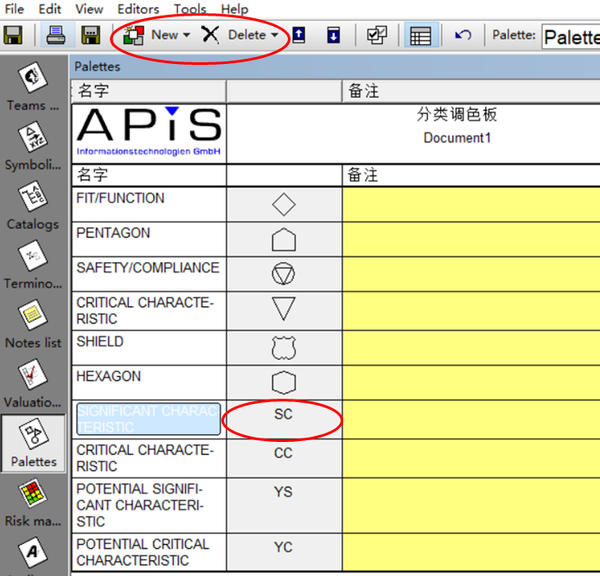Screen dimensions: 600x576
Task: Open the Help menu
Action: pyautogui.click(x=235, y=8)
